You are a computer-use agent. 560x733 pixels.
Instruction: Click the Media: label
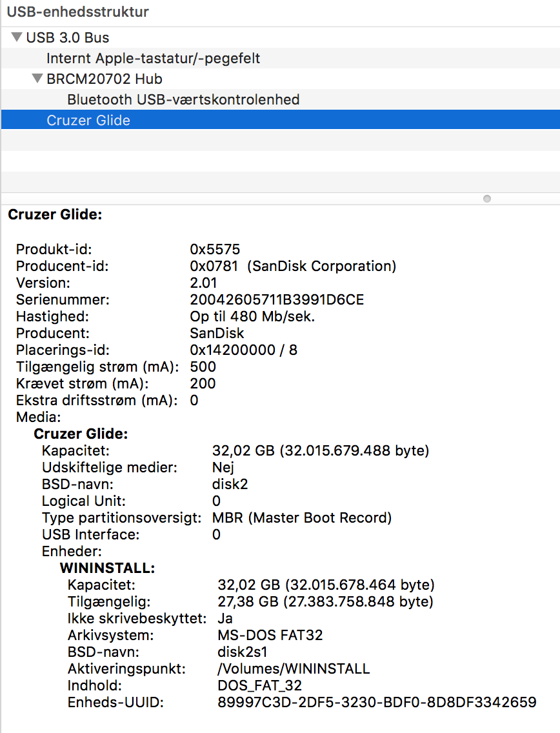[x=38, y=417]
